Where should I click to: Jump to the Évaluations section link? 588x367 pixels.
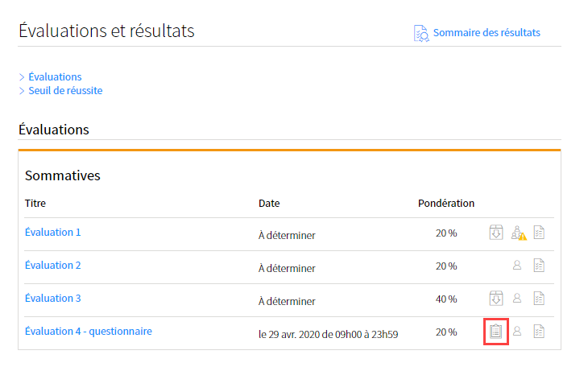click(x=55, y=76)
